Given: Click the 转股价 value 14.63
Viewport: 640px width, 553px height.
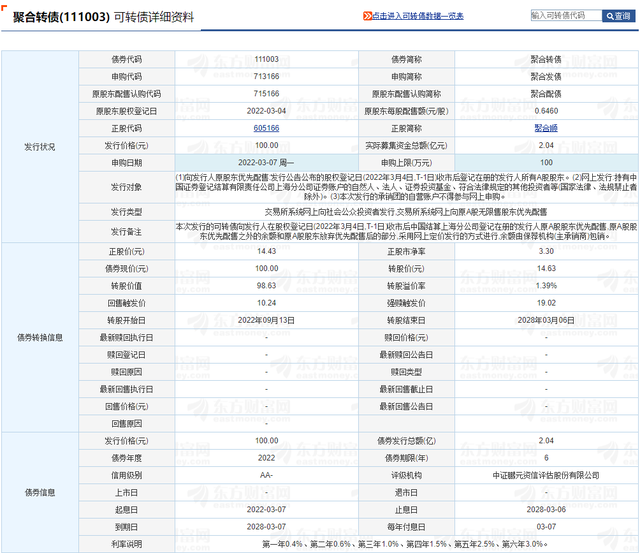Looking at the screenshot, I should tap(546, 268).
